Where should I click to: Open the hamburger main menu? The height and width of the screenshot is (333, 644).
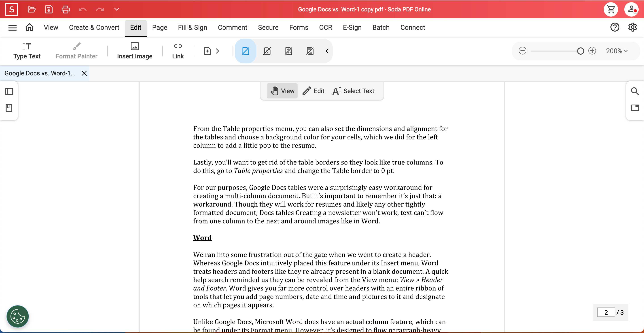point(13,28)
